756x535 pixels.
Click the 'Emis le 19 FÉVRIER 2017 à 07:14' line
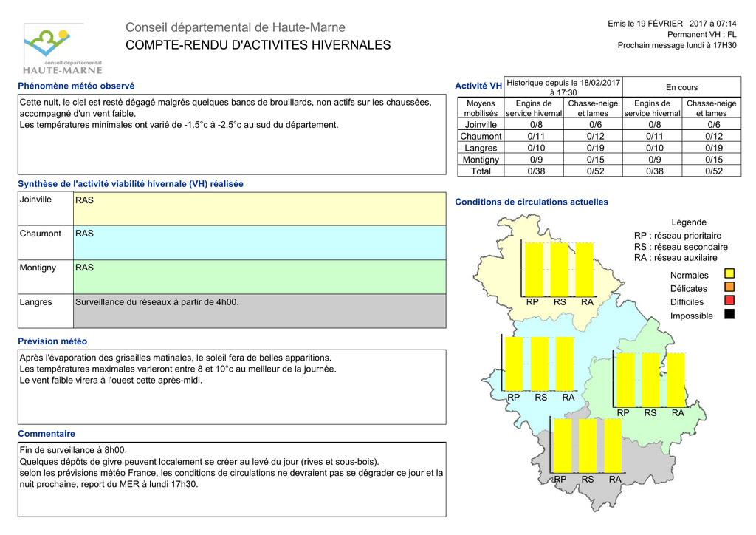[672, 24]
